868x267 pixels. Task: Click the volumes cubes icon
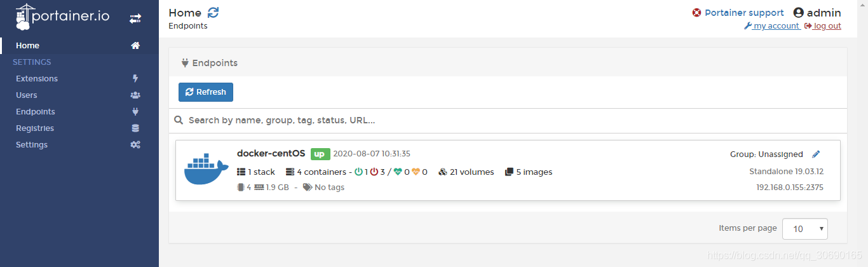443,172
